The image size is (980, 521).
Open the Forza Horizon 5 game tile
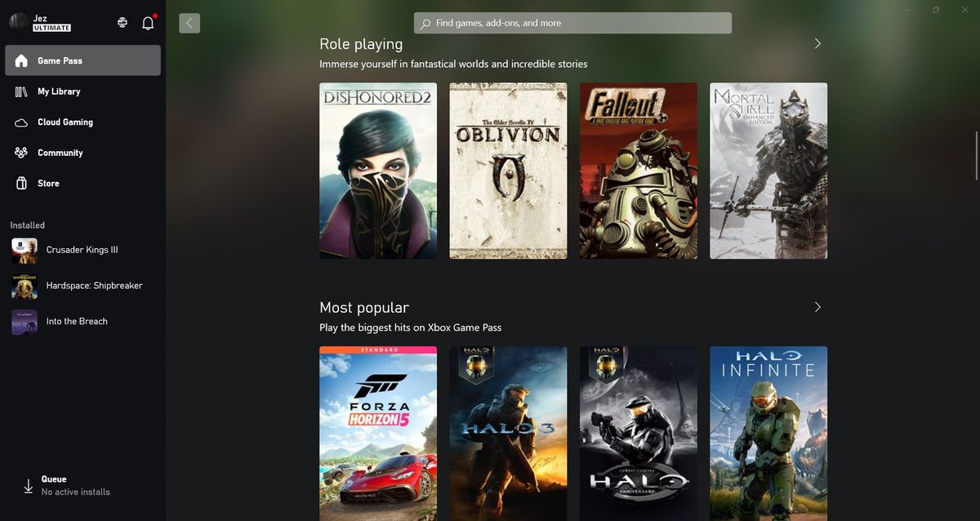pos(377,433)
